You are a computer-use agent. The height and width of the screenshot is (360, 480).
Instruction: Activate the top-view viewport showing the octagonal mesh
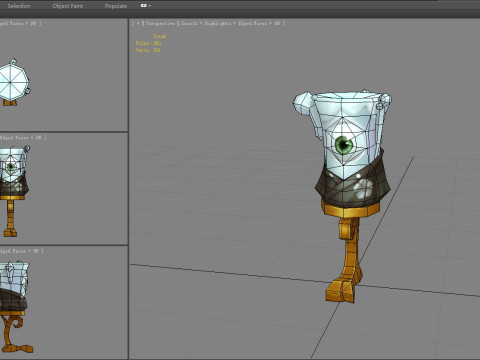63,75
